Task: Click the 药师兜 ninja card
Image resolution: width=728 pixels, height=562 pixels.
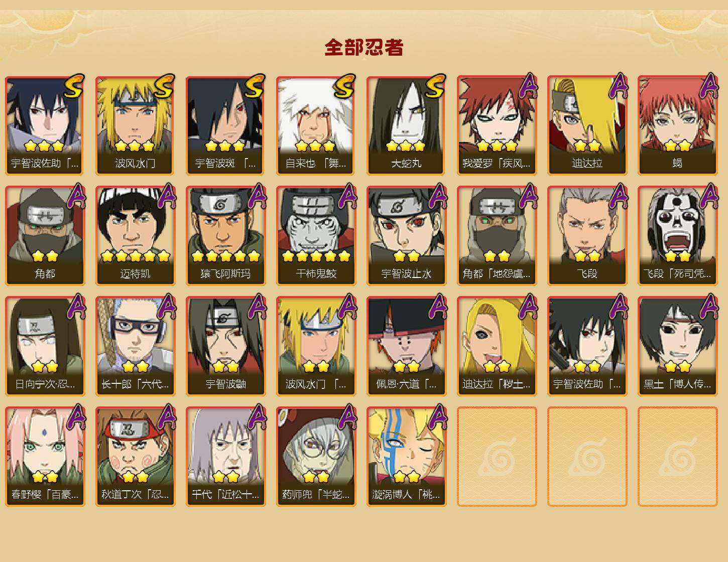Action: pos(316,457)
